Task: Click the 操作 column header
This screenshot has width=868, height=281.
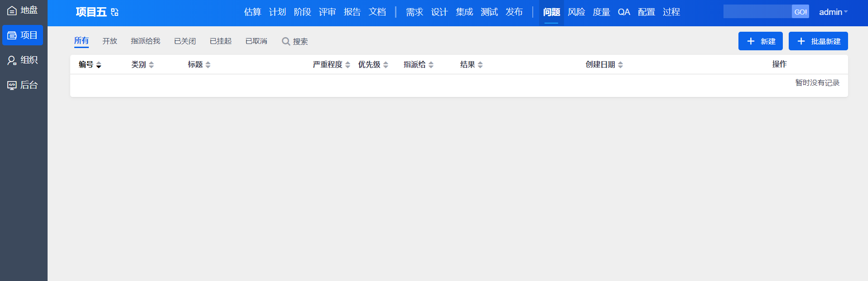Action: click(779, 64)
